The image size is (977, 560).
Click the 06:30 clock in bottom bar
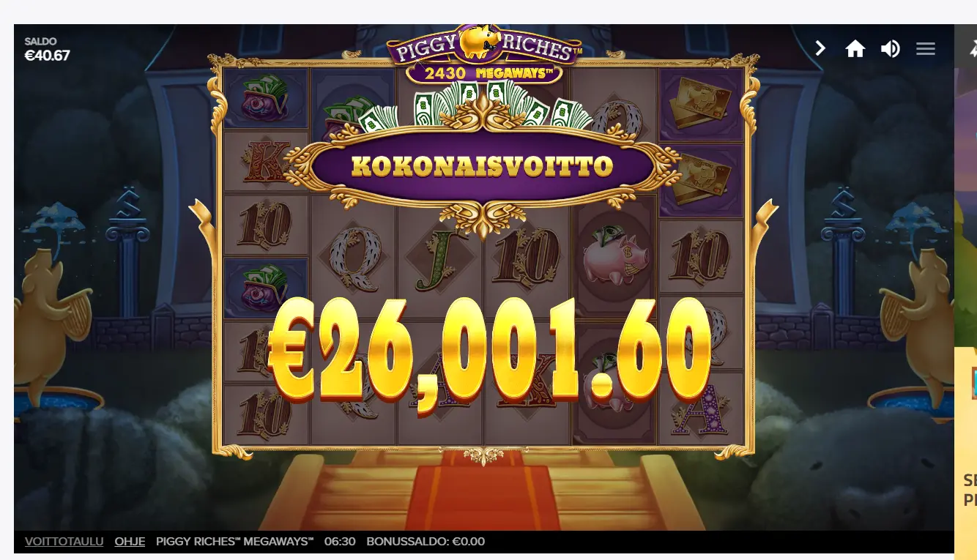tap(340, 542)
